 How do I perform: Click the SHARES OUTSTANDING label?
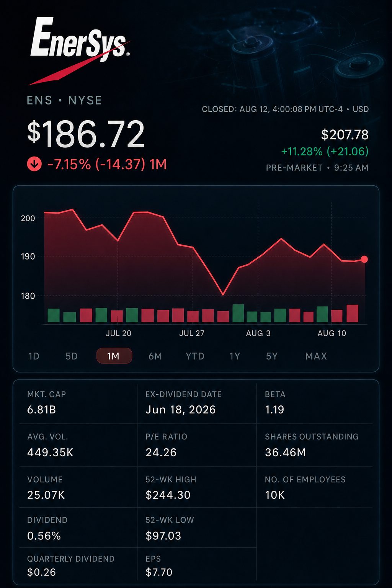(312, 437)
